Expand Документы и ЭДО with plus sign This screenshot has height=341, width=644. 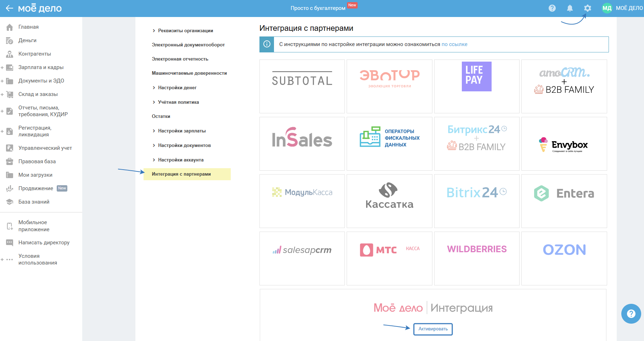pos(2,81)
